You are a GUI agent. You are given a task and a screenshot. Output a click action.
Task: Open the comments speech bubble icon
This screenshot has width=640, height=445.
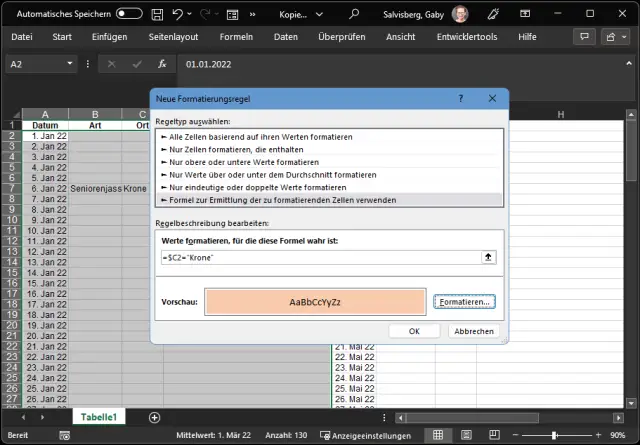[583, 37]
